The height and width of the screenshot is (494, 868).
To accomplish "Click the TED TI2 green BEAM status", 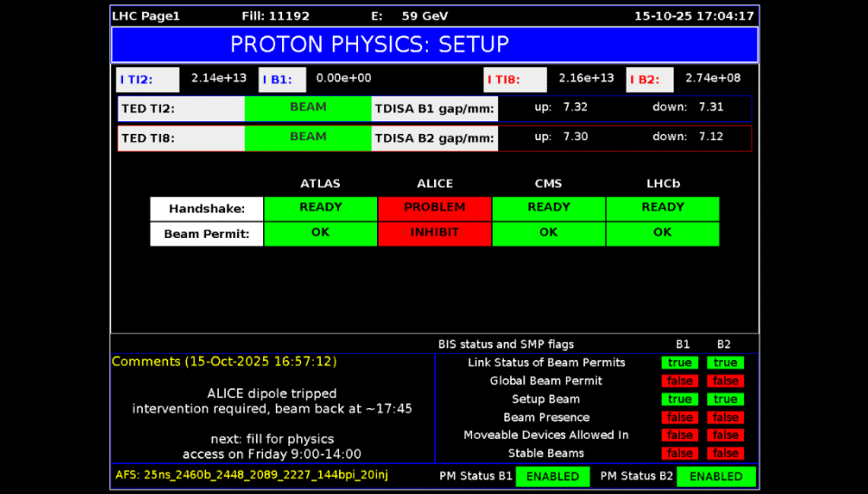I will pos(308,109).
